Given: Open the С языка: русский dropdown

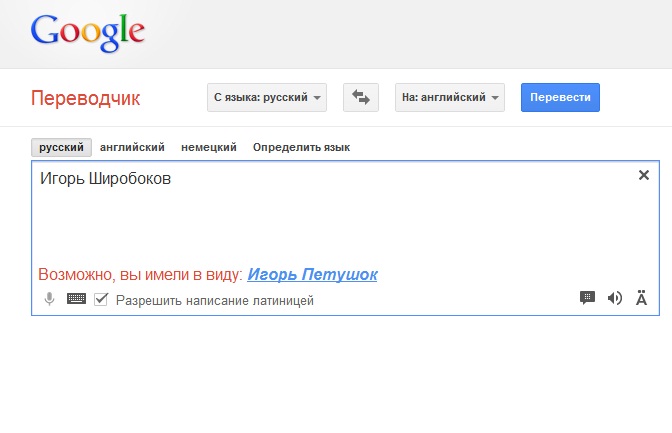Looking at the screenshot, I should (x=267, y=97).
